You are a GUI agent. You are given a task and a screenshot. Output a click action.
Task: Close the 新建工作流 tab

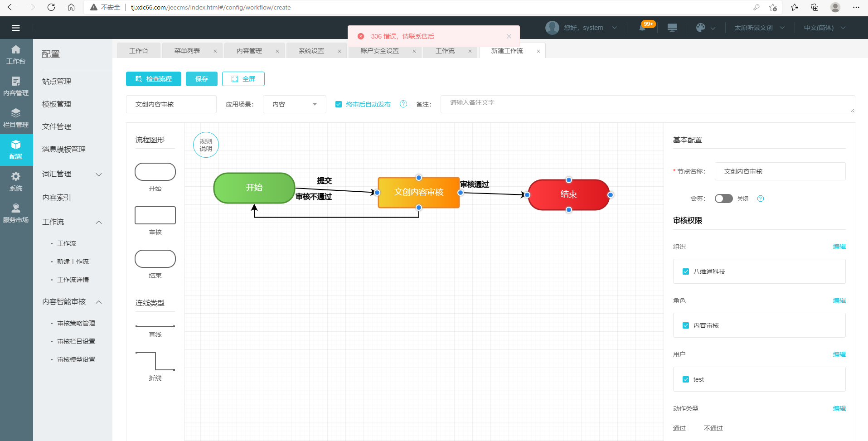(x=538, y=51)
